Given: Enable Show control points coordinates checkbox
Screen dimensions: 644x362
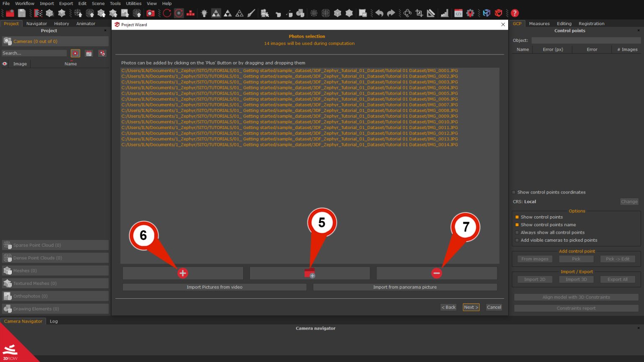Looking at the screenshot, I should (x=514, y=192).
